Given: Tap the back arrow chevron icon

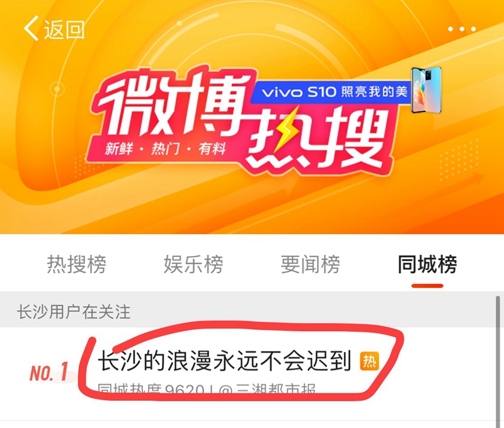Looking at the screenshot, I should tap(31, 28).
